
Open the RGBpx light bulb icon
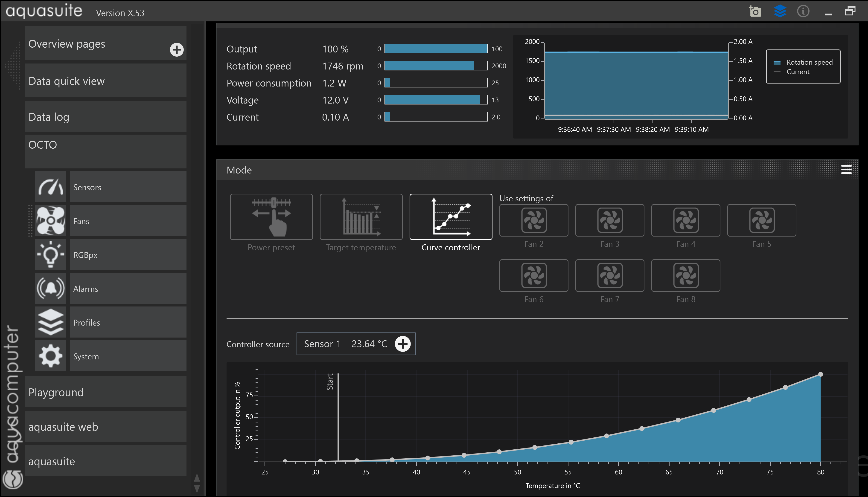pyautogui.click(x=50, y=255)
